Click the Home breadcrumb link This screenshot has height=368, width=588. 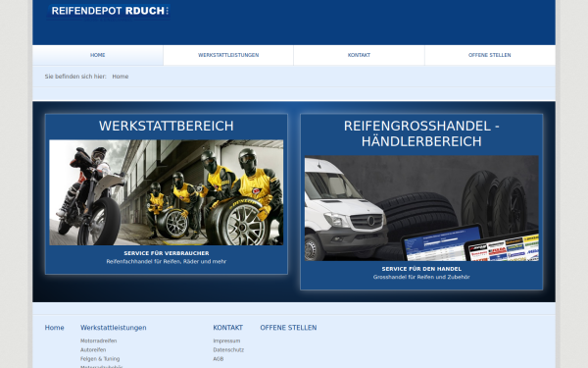(x=121, y=77)
